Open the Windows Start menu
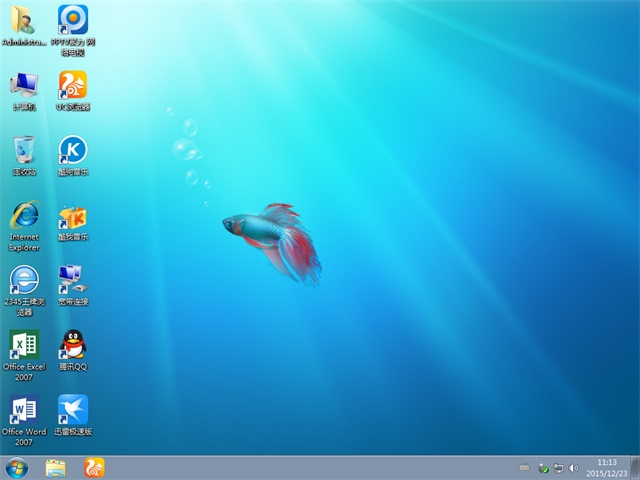This screenshot has width=640, height=480. pyautogui.click(x=17, y=467)
